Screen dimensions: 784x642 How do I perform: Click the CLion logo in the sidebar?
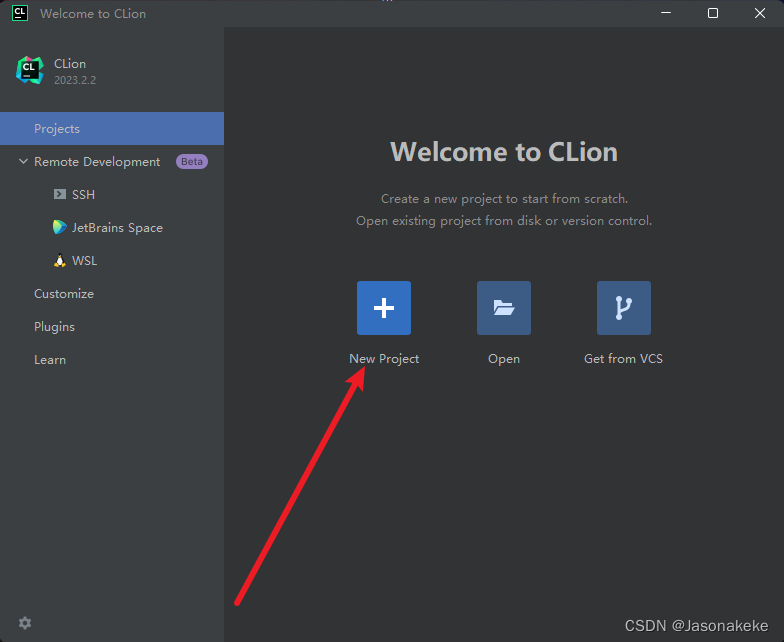pos(30,70)
